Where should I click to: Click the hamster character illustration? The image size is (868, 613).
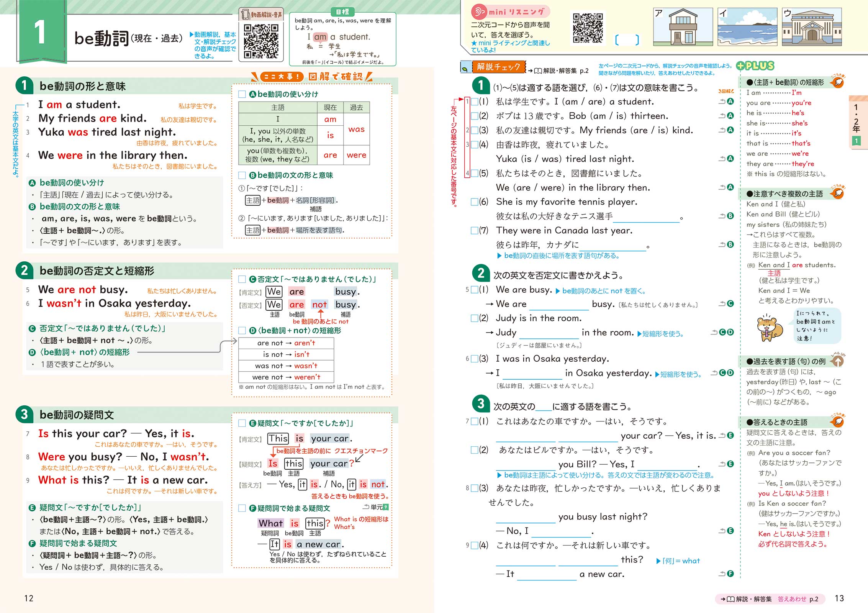click(x=770, y=328)
